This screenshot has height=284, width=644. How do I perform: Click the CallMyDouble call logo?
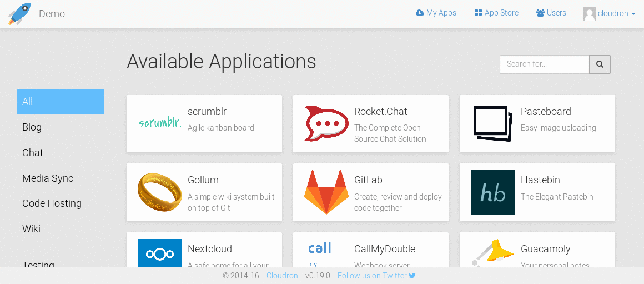coord(320,254)
